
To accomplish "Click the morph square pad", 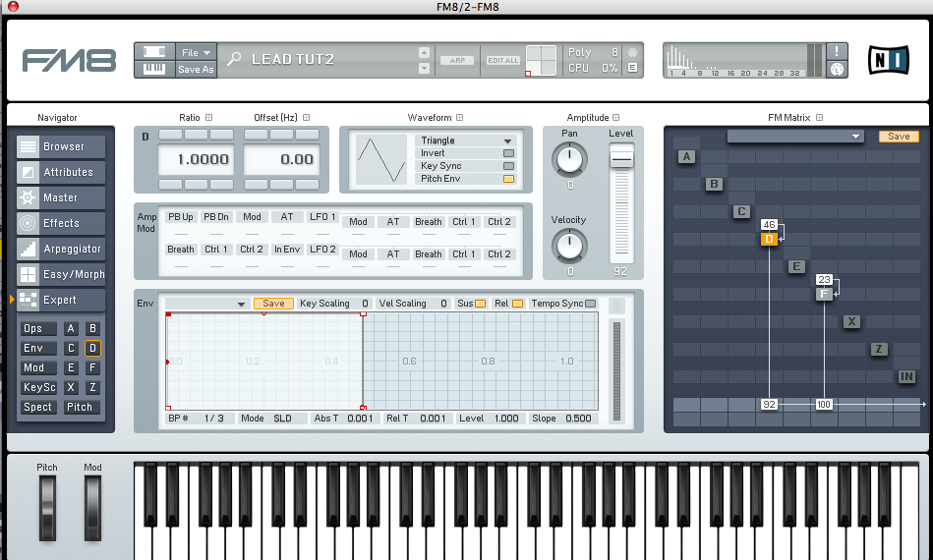I will (542, 60).
